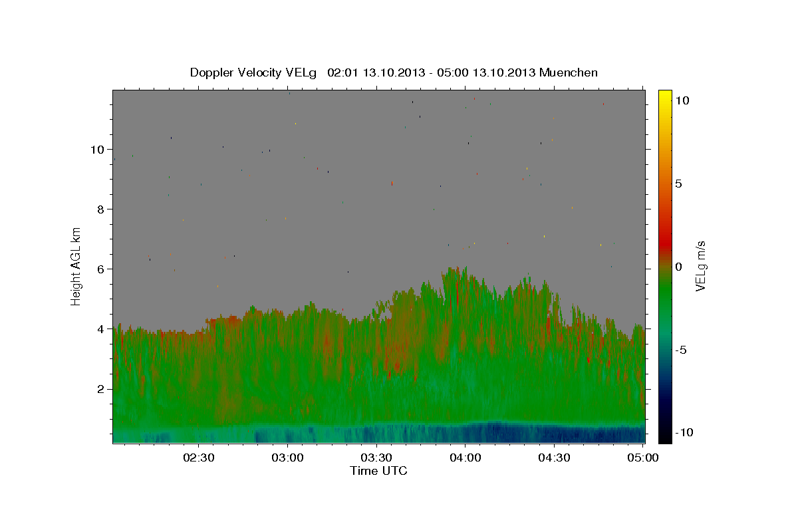Viewport: 798px width, 532px height.
Task: Click the "Time UTC" axis label
Action: click(x=378, y=471)
